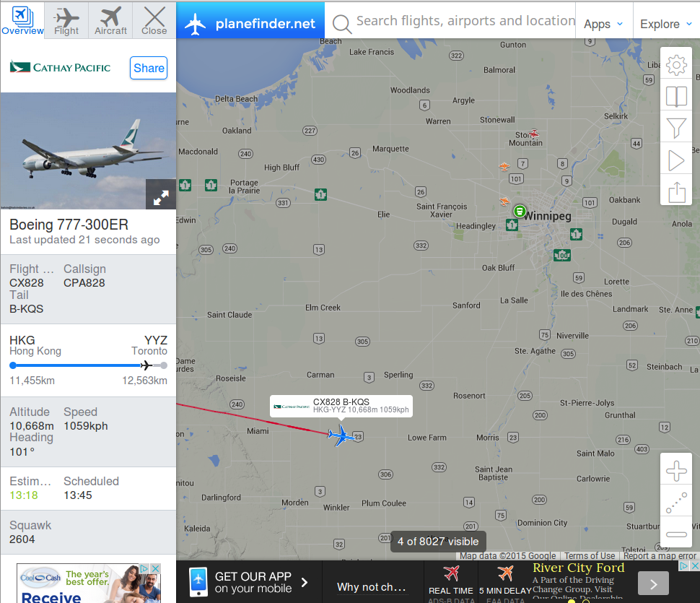Click the flight progress bar plane marker
This screenshot has height=603, width=700.
146,365
